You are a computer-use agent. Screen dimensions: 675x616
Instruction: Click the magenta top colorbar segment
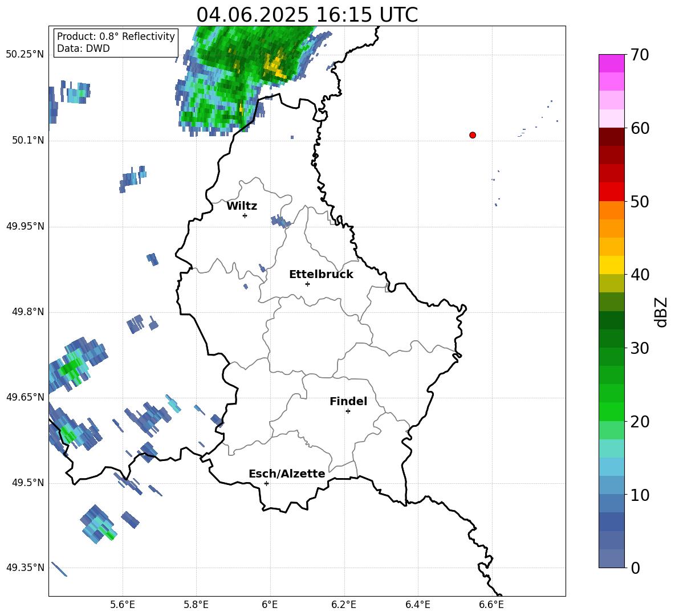611,63
